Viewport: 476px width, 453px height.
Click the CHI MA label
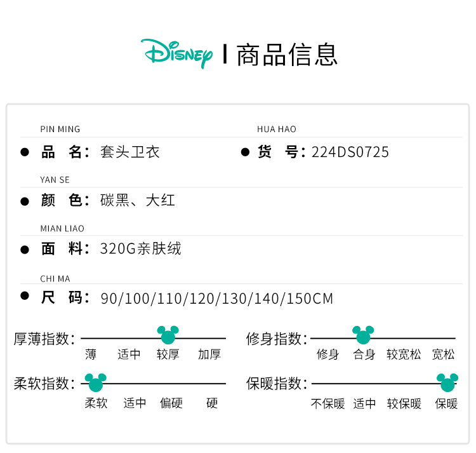[55, 279]
